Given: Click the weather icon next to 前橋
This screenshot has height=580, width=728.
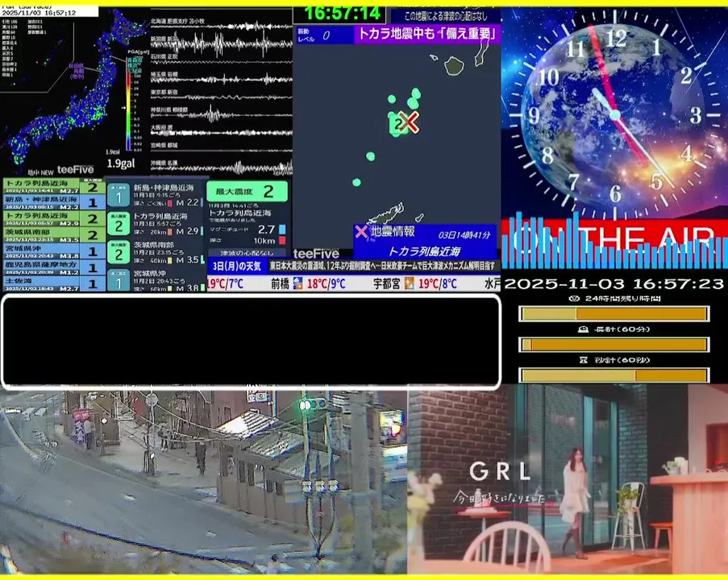Looking at the screenshot, I should click(x=297, y=283).
